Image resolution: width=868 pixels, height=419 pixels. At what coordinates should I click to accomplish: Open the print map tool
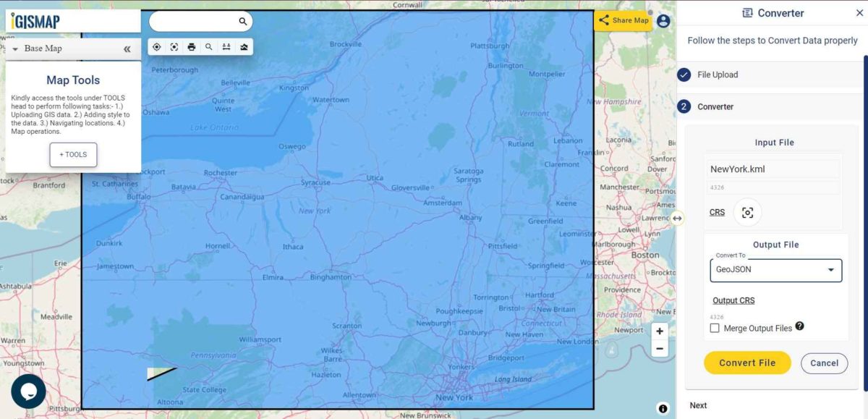192,46
